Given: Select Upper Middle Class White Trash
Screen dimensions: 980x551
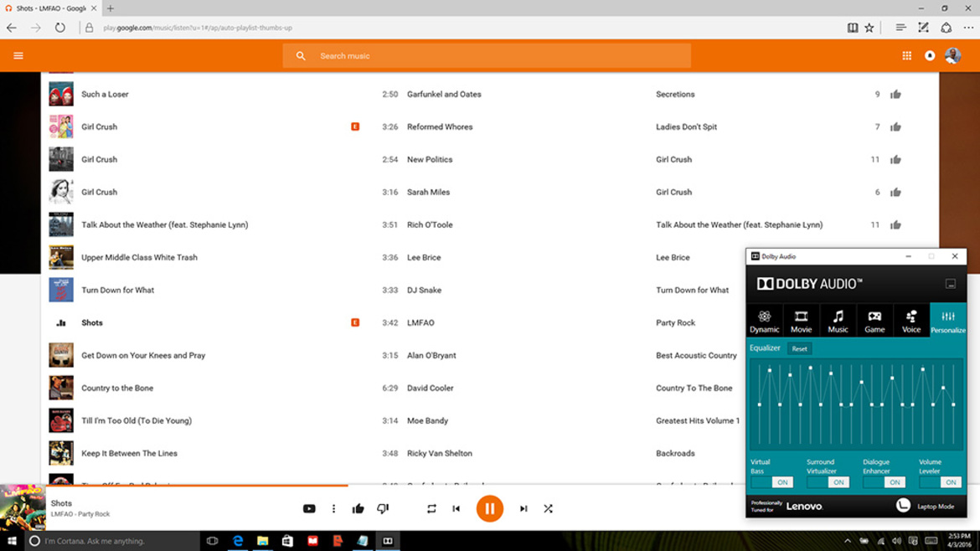Looking at the screenshot, I should 139,257.
